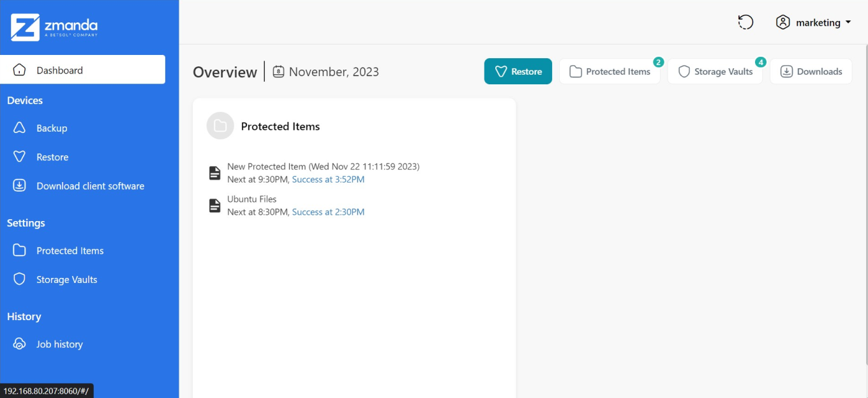Screen dimensions: 868x398
Task: Click the Storage Vaults button in the top bar
Action: (715, 72)
